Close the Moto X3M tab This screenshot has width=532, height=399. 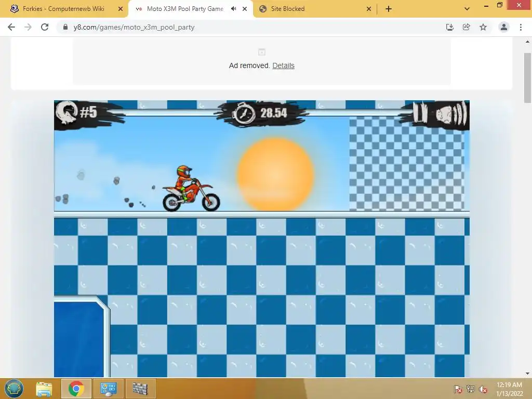click(245, 9)
